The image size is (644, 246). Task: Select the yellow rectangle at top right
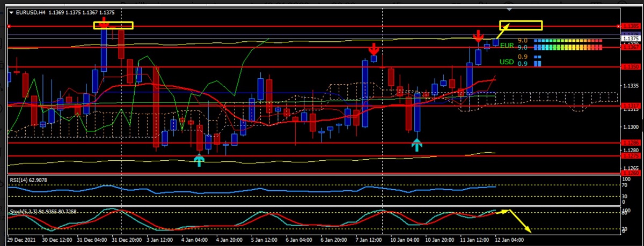pyautogui.click(x=521, y=25)
